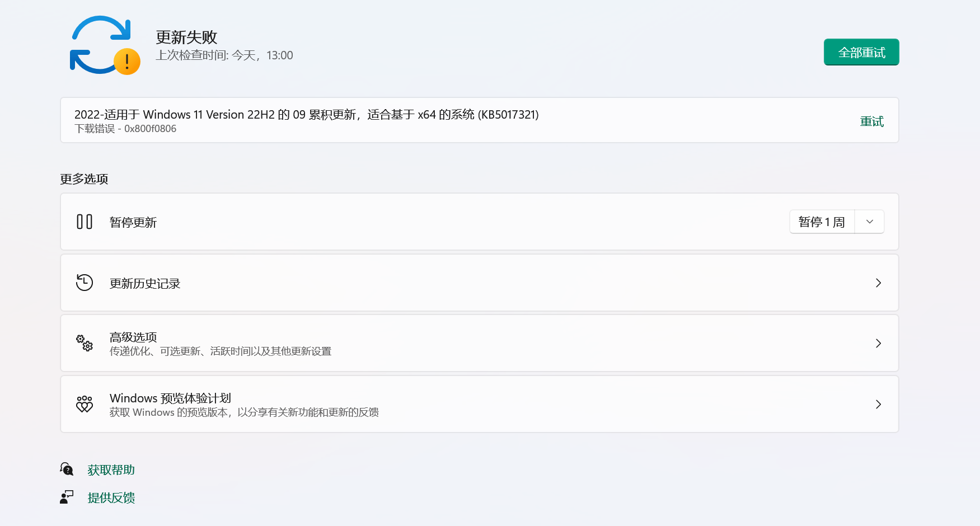Click the 全部重试 button
The height and width of the screenshot is (526, 980).
pos(861,52)
